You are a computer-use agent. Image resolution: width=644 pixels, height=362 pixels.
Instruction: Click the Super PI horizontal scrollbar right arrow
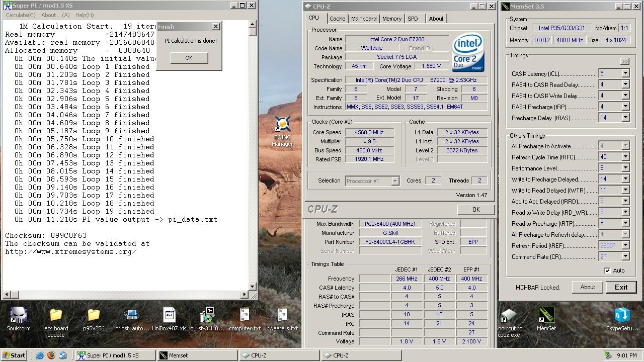click(x=245, y=295)
